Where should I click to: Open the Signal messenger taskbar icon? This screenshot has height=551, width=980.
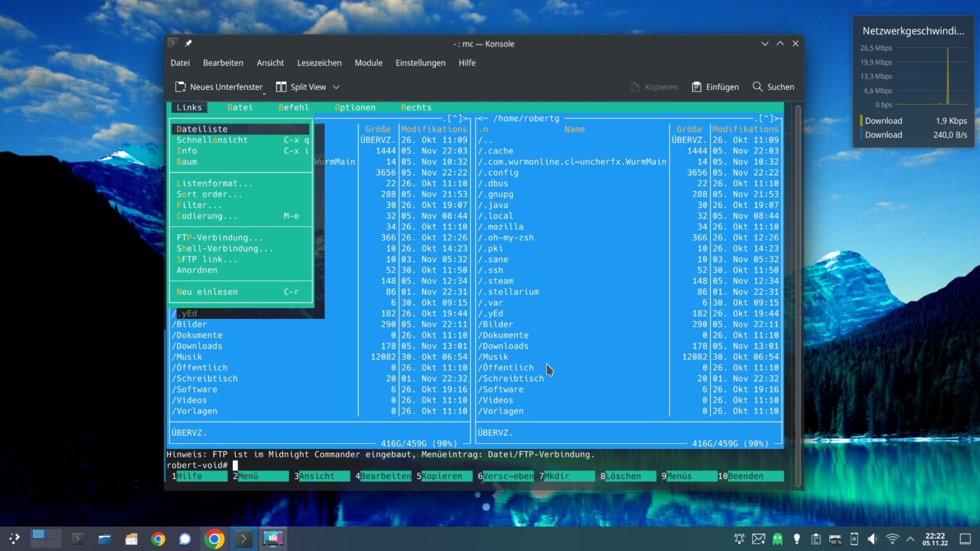pyautogui.click(x=185, y=539)
